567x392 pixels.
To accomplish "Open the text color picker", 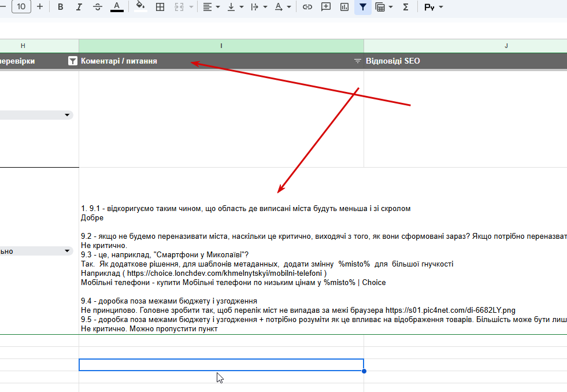I will 116,7.
